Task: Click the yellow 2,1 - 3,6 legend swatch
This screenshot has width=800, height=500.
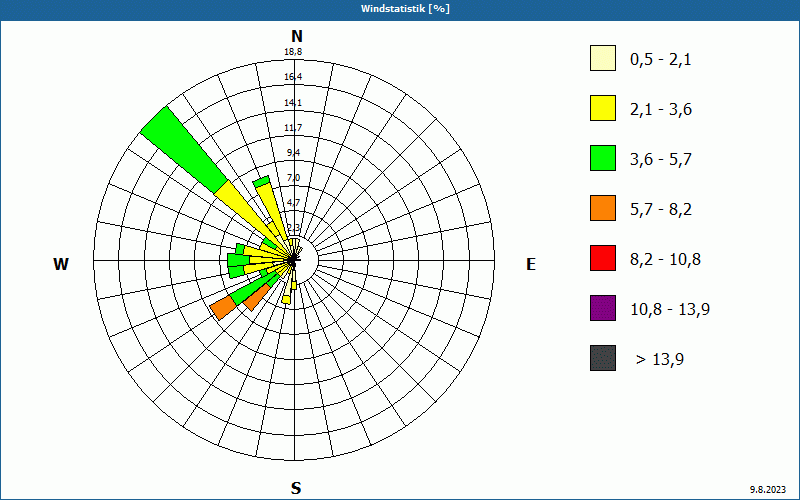Action: click(603, 108)
